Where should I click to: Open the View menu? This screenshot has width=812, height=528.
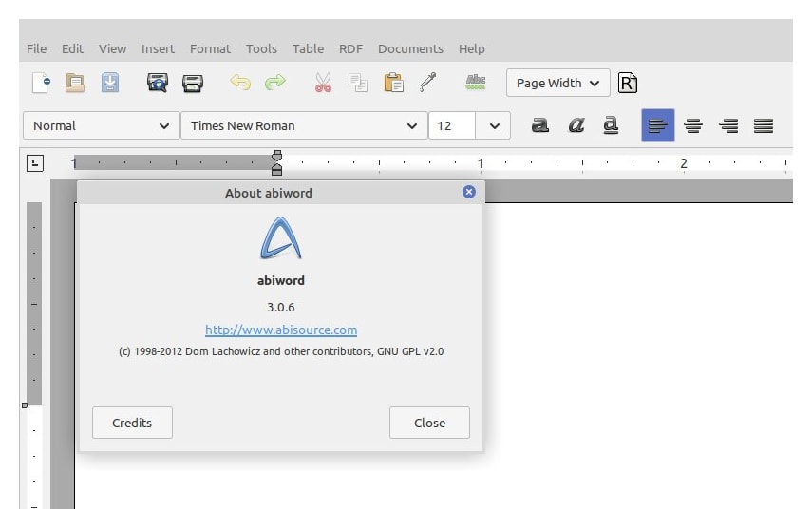(112, 48)
